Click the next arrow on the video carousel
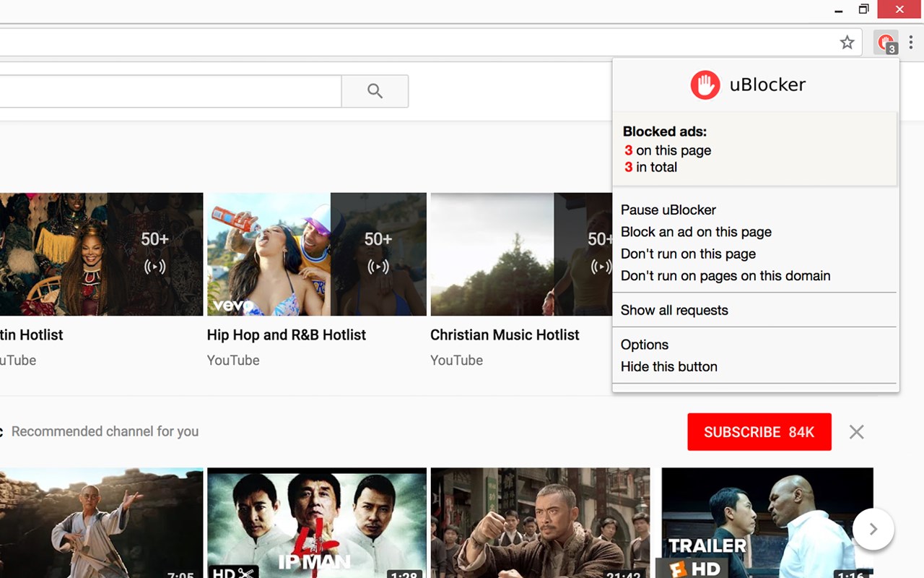Screen dimensions: 924x578 873,530
